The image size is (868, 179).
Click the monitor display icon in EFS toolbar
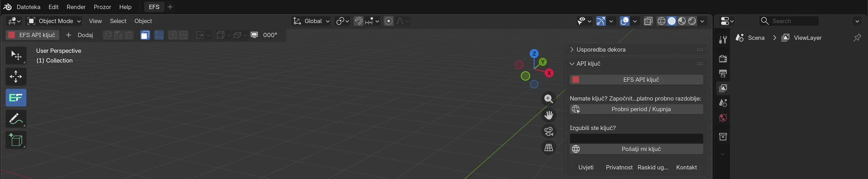tap(255, 35)
